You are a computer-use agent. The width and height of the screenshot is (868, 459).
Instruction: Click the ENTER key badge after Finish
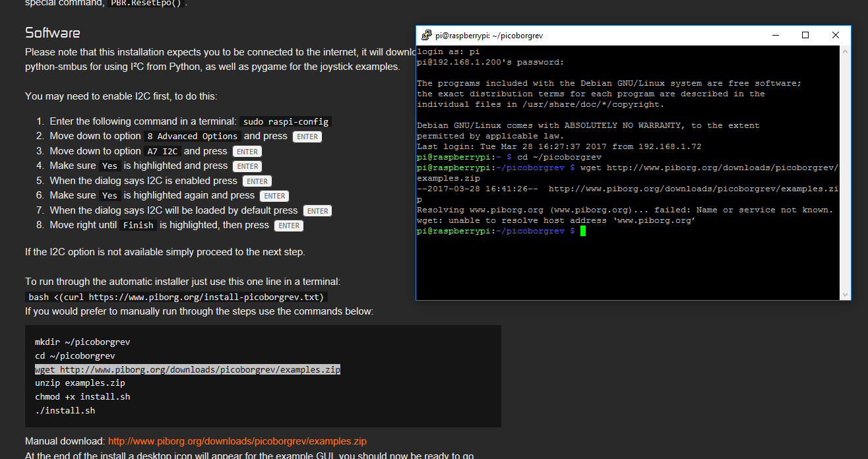pos(289,226)
